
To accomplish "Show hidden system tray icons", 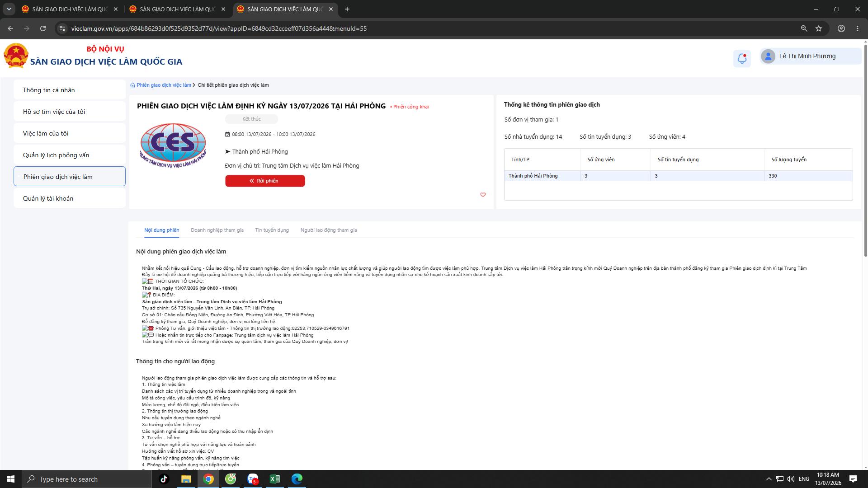I will point(769,479).
